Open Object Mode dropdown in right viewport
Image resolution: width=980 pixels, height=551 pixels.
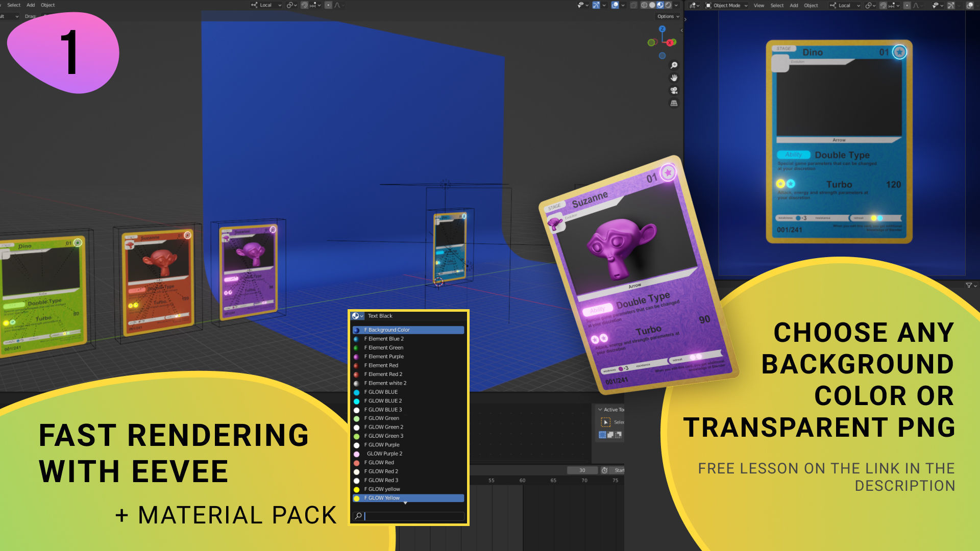(727, 5)
